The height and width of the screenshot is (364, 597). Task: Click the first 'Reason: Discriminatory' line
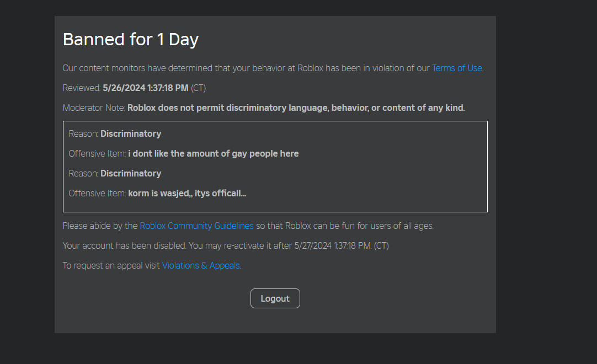tap(115, 134)
